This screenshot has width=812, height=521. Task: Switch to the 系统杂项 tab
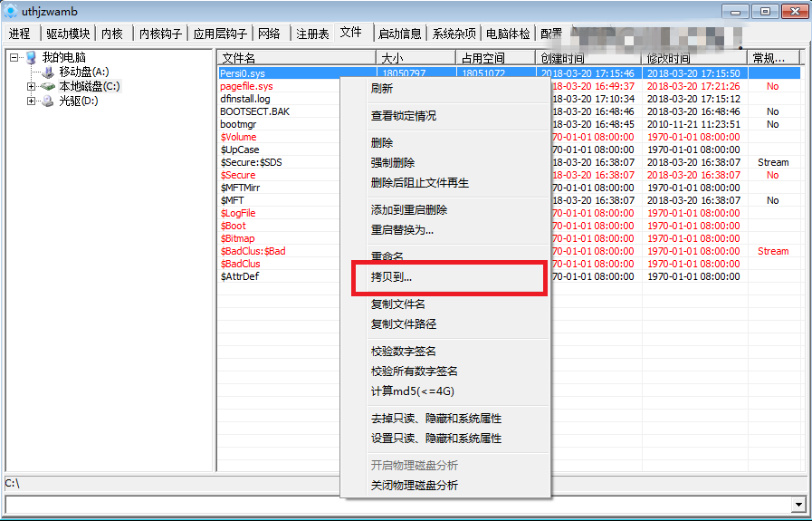(x=454, y=34)
